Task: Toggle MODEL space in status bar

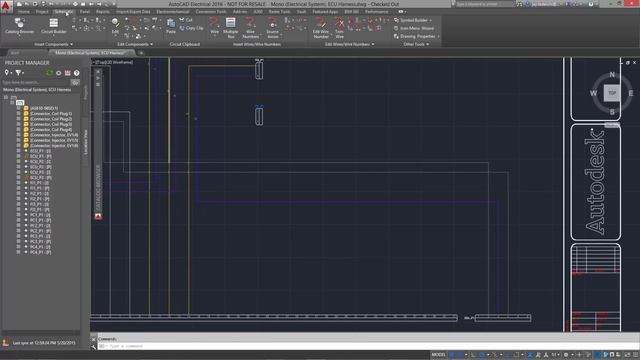Action: click(438, 355)
